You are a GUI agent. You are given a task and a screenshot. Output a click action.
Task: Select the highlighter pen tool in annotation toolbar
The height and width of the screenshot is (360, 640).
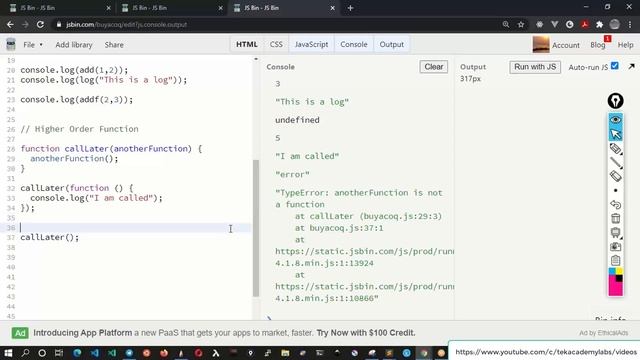[616, 149]
